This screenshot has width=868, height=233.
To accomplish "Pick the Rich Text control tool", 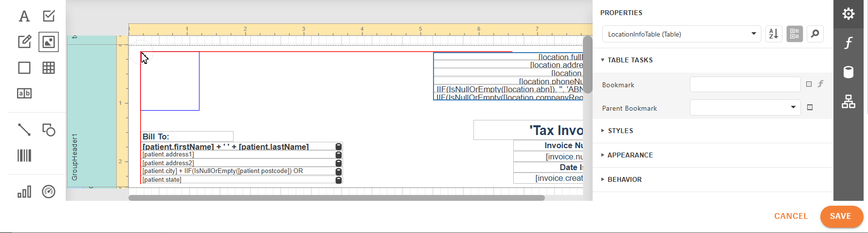I will coord(24,42).
